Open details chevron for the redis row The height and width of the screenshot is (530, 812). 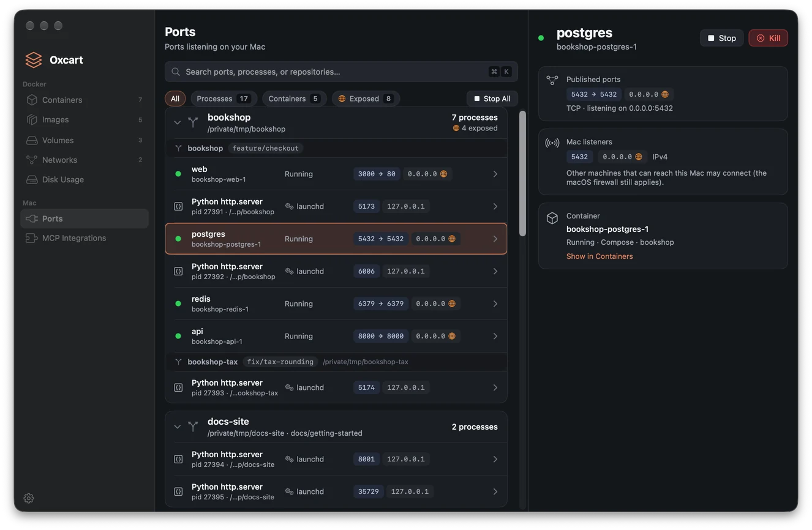(495, 304)
